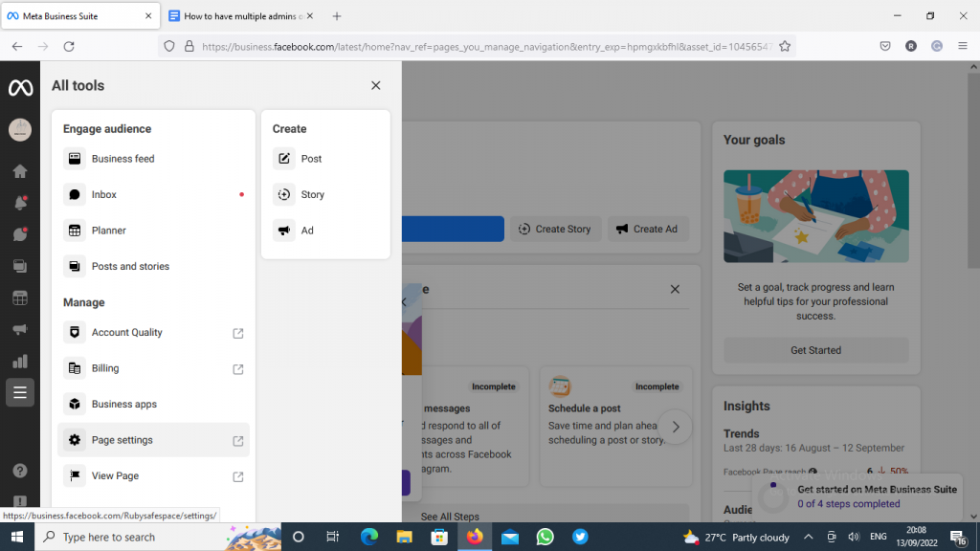The height and width of the screenshot is (551, 980).
Task: Select View Page
Action: tap(154, 476)
